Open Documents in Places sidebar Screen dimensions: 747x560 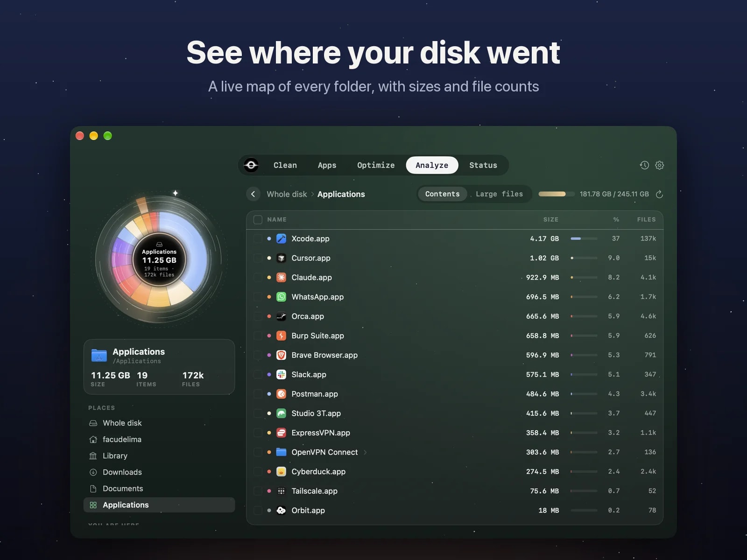tap(159, 489)
